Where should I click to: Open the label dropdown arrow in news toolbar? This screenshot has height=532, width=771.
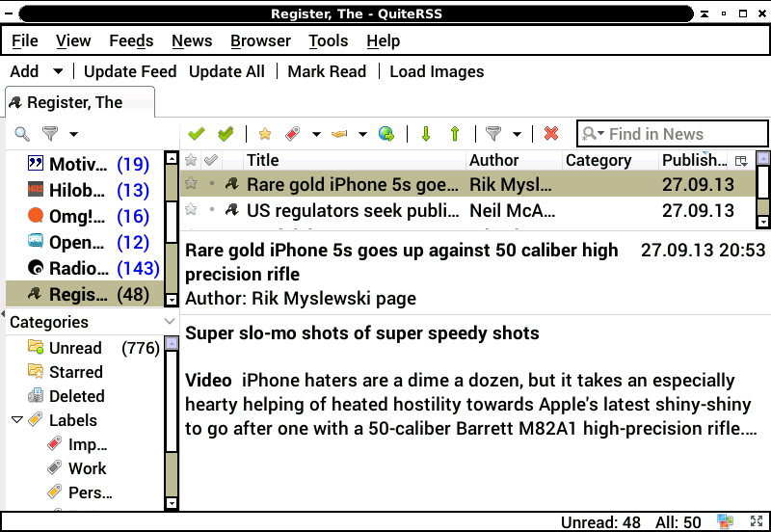(316, 134)
